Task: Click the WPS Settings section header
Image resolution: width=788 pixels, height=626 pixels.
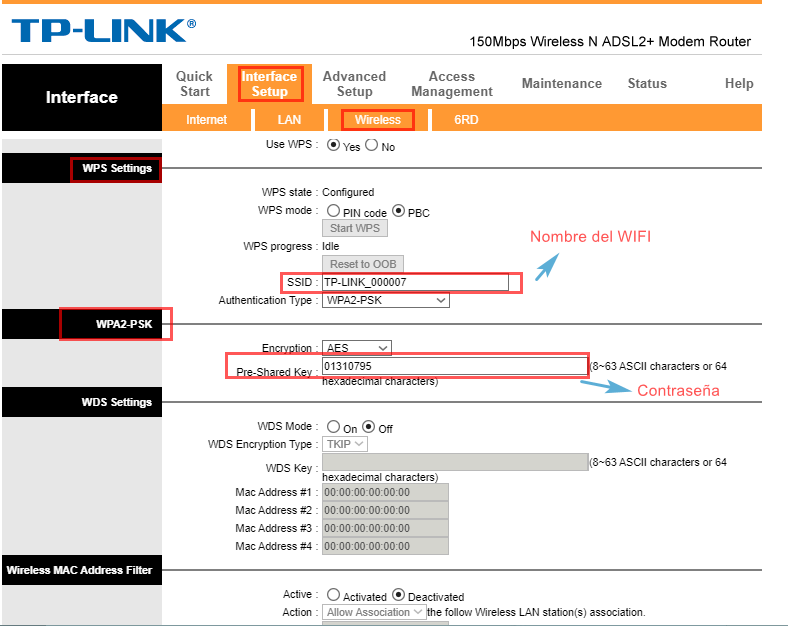Action: 117,168
